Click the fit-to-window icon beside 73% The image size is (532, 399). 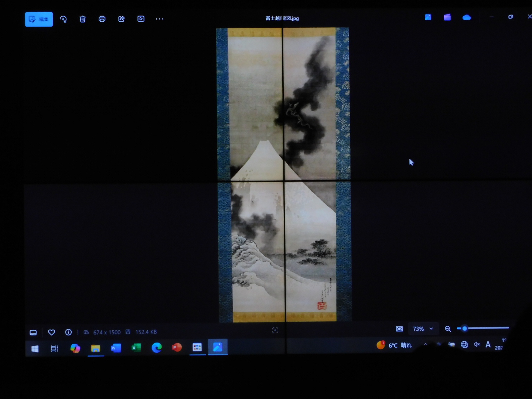[x=399, y=329]
